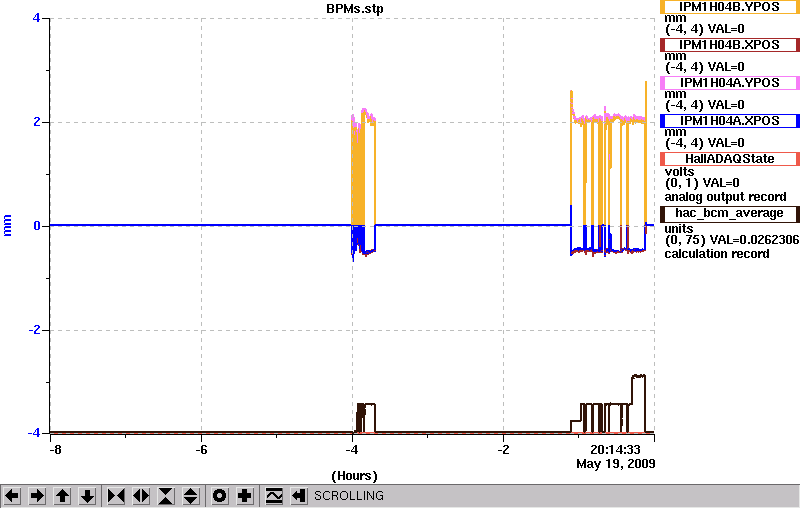The height and width of the screenshot is (508, 800).
Task: Click the analog output record description
Action: [x=725, y=197]
